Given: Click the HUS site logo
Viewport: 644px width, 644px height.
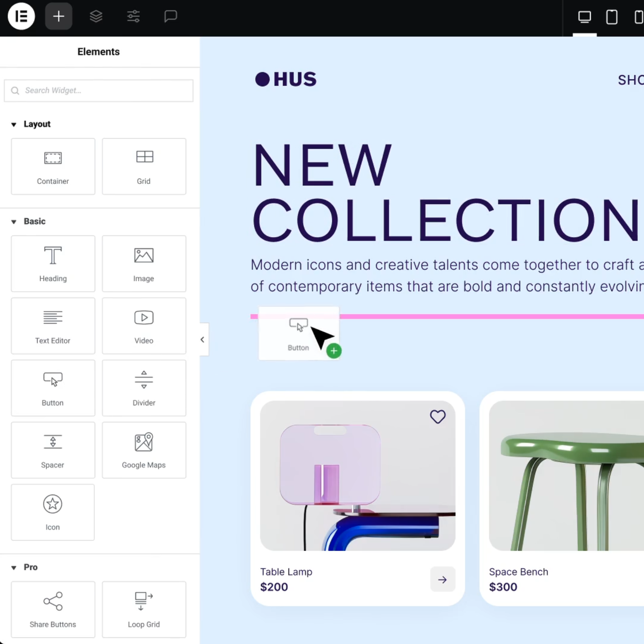Looking at the screenshot, I should [286, 79].
